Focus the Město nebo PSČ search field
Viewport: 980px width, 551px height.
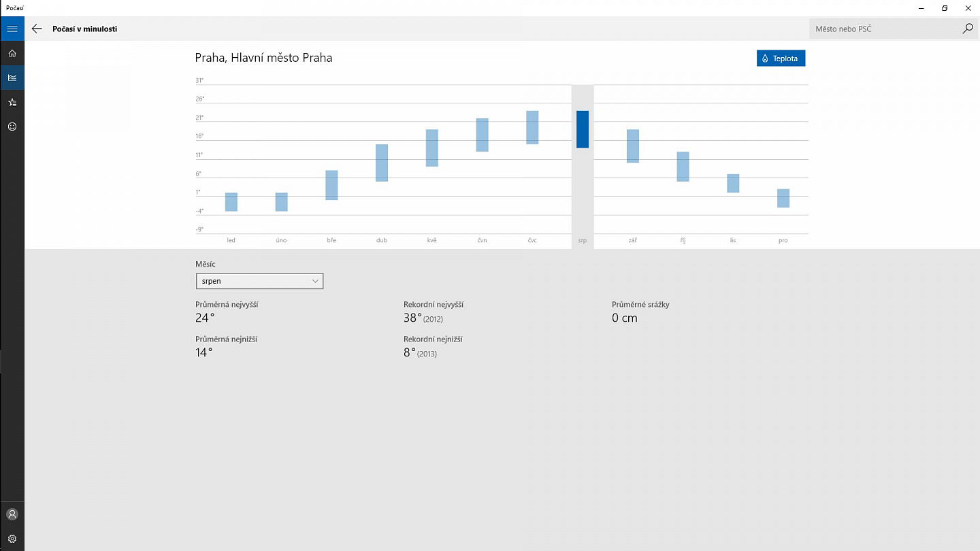point(884,29)
